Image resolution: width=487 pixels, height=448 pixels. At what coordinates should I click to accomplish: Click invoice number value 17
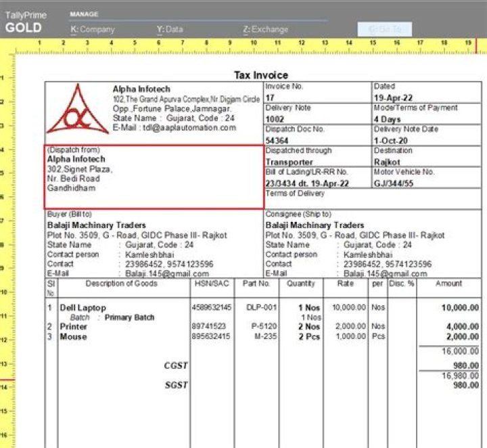coord(270,98)
